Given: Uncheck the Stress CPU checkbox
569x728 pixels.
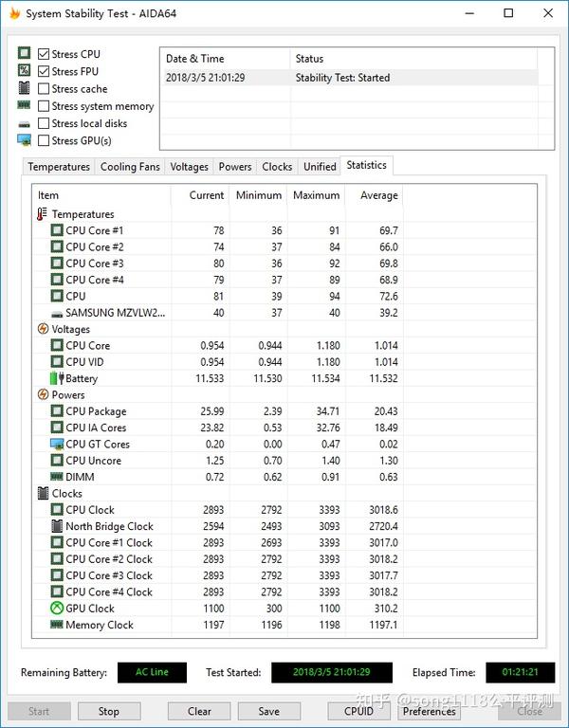Looking at the screenshot, I should click(x=44, y=54).
